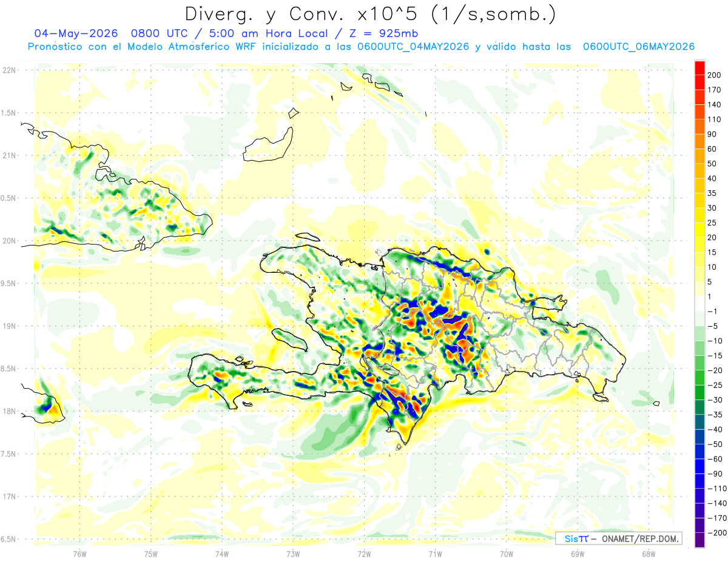Click the bottom purple swatch of color scale
The width and height of the screenshot is (728, 562).
coord(699,540)
